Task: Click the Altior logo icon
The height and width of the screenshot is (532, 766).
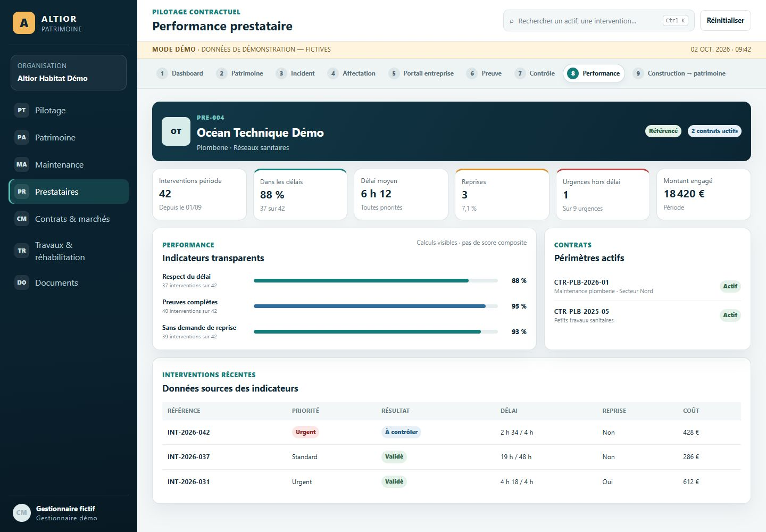Action: [24, 23]
